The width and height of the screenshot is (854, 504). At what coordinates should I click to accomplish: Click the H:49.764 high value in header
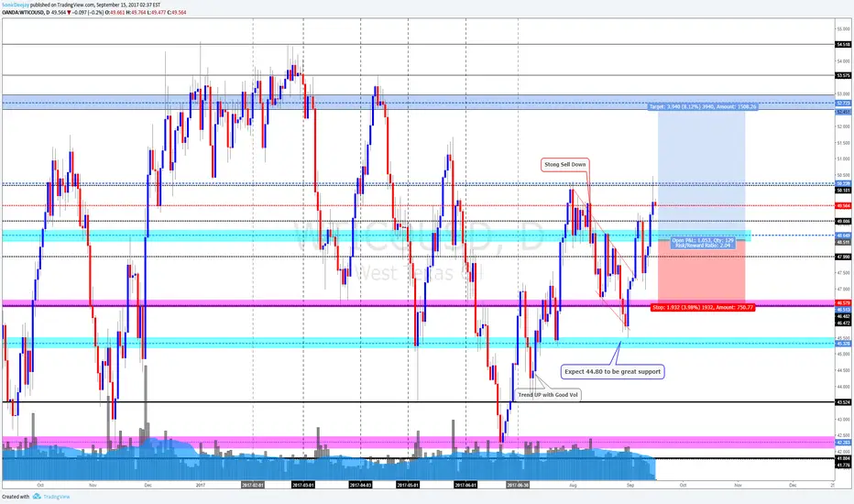click(x=137, y=12)
